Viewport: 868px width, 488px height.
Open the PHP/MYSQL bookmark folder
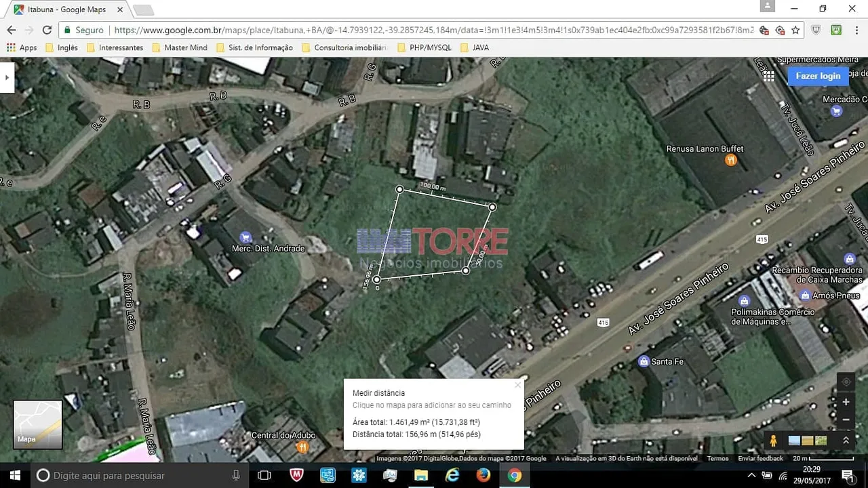(425, 47)
